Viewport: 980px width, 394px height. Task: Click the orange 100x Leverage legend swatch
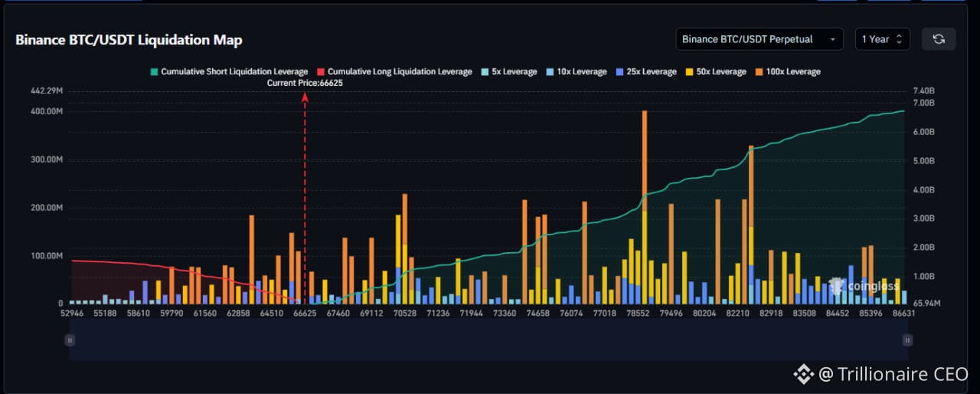click(x=758, y=72)
